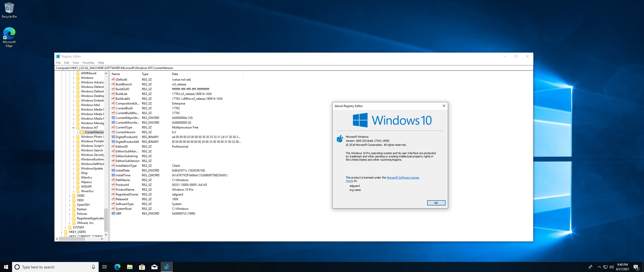This screenshot has height=272, width=644.
Task: Select the CurrentMajorVersion DWORD icon
Action: 113,118
